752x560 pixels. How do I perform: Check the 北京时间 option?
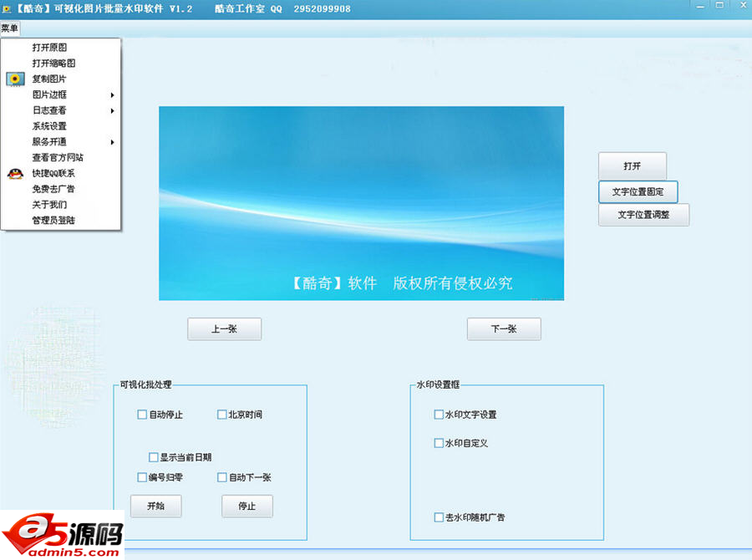(222, 414)
